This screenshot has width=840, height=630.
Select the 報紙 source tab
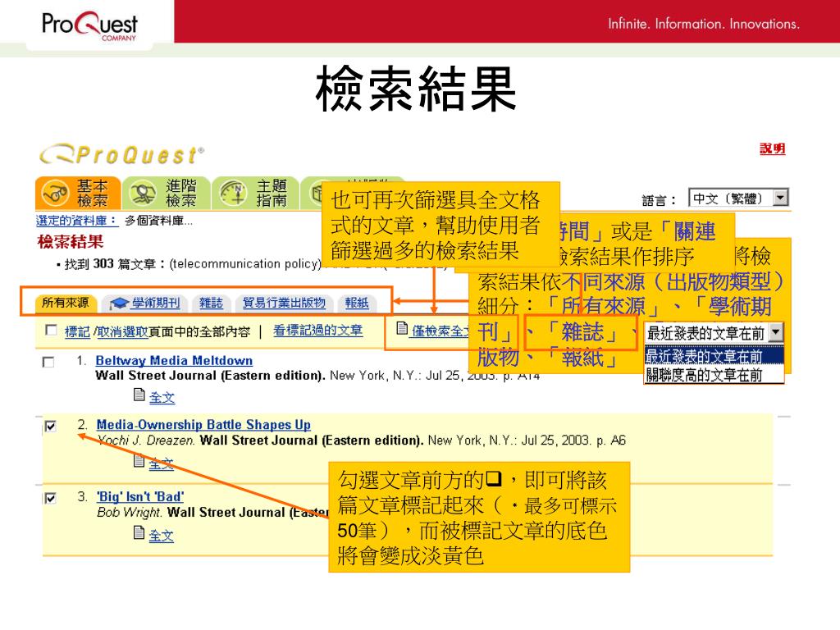[357, 304]
